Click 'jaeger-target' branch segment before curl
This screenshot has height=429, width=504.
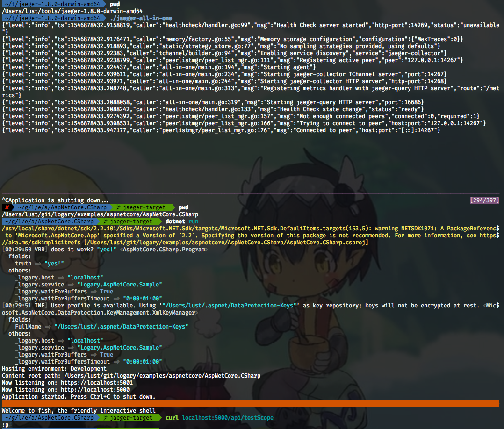(x=131, y=418)
